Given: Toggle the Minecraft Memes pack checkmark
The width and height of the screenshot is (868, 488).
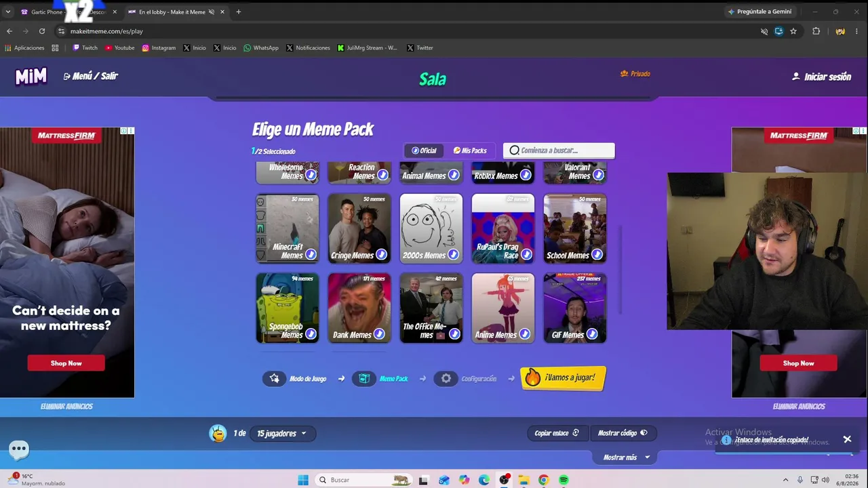Looking at the screenshot, I should (x=311, y=254).
